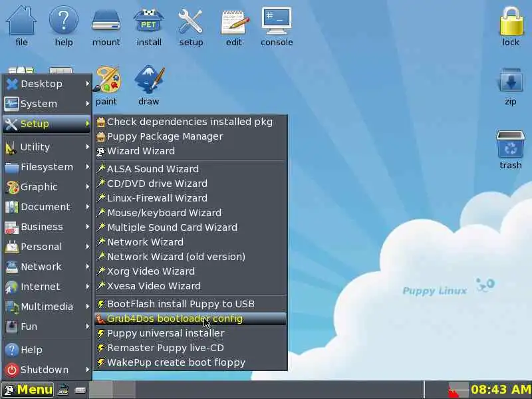Viewport: 532px width, 399px height.
Task: Open Linux-Firewall Wizard
Action: [190, 198]
